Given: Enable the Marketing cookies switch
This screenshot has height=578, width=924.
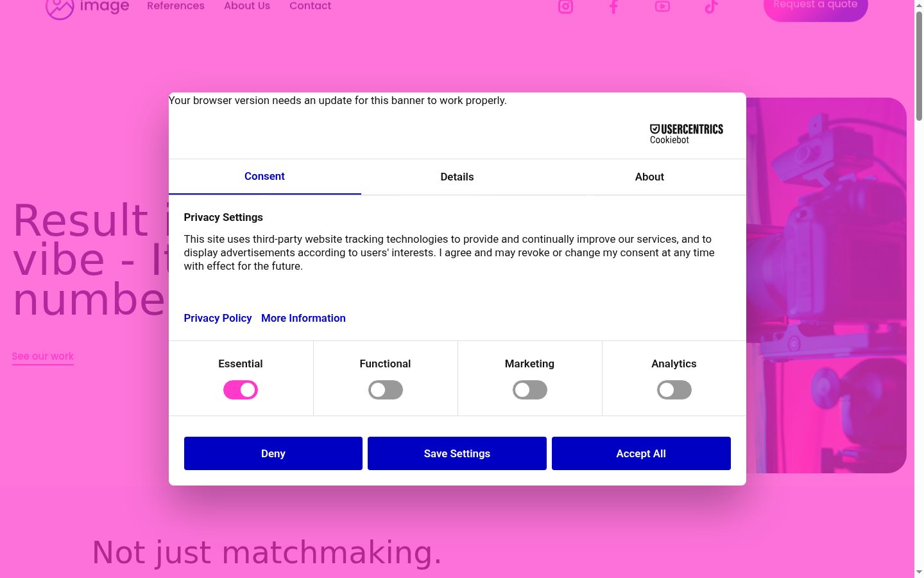Looking at the screenshot, I should pos(529,390).
